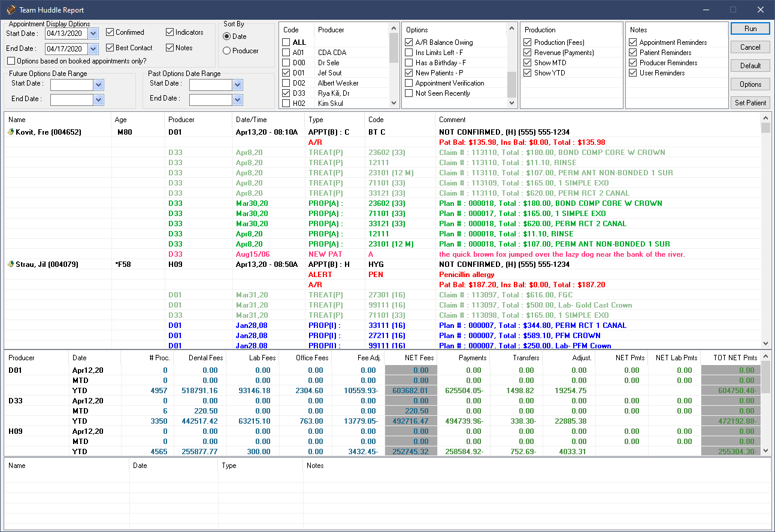This screenshot has height=532, width=775.
Task: Uncheck Revenue (Payments) checkbox
Action: click(528, 53)
